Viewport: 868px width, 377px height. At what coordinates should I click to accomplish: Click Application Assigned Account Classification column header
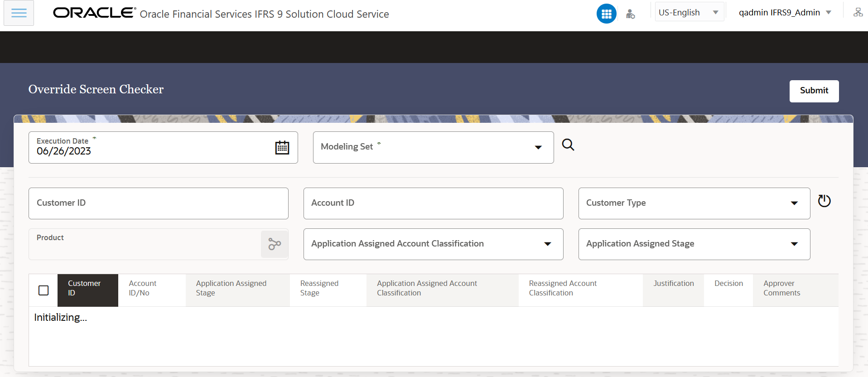tap(442, 290)
